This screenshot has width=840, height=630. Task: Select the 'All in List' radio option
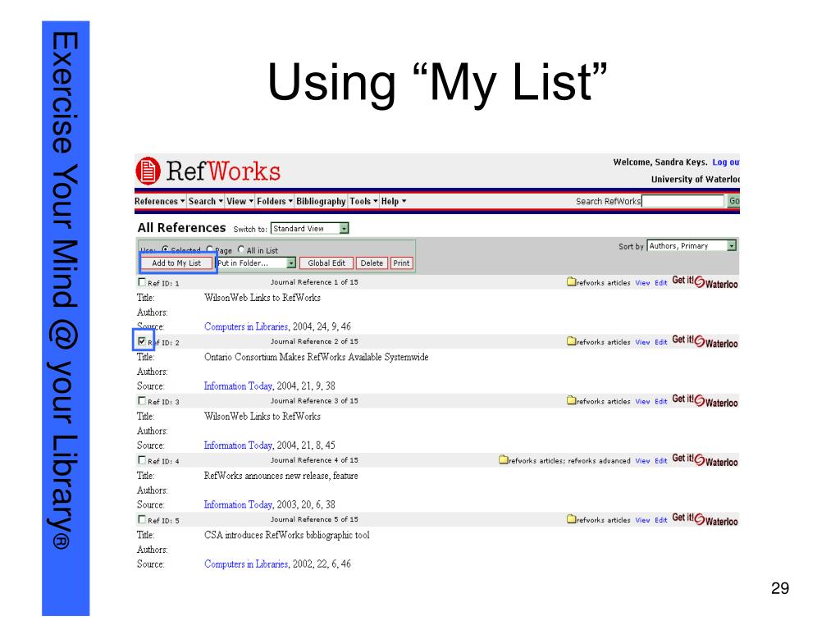(x=241, y=249)
